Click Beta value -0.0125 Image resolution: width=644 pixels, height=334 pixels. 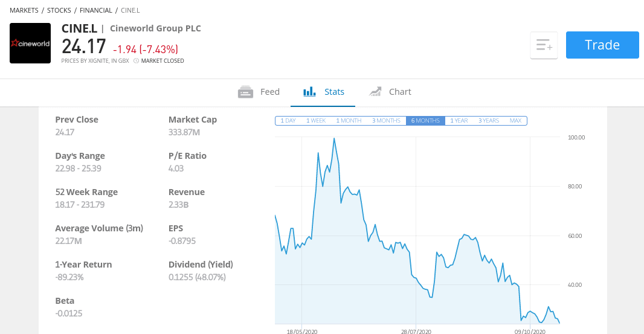pyautogui.click(x=69, y=313)
